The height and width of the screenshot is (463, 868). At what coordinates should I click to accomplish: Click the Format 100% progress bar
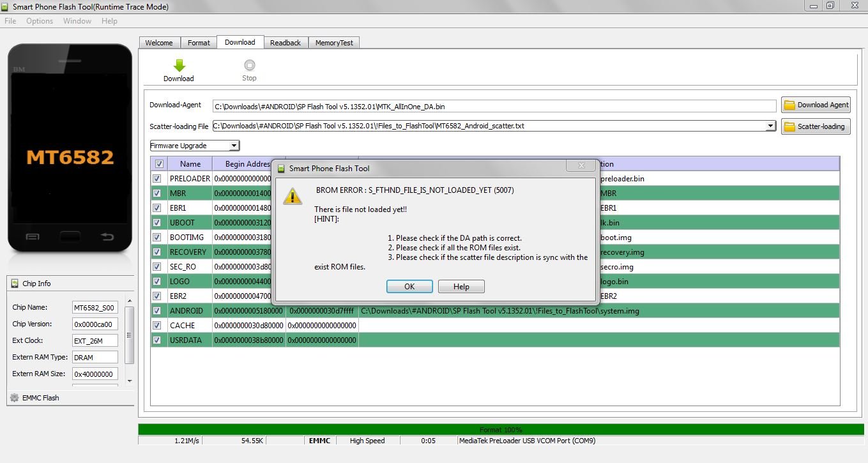click(501, 430)
